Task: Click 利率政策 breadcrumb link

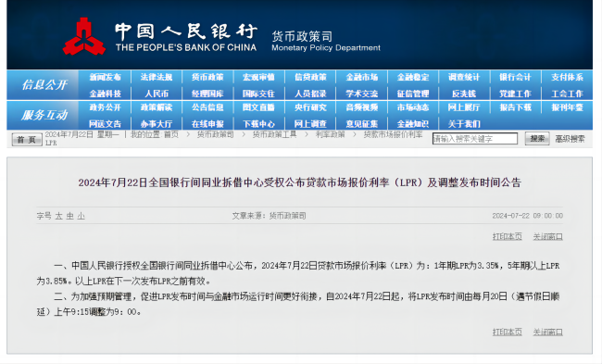Action: coord(331,134)
